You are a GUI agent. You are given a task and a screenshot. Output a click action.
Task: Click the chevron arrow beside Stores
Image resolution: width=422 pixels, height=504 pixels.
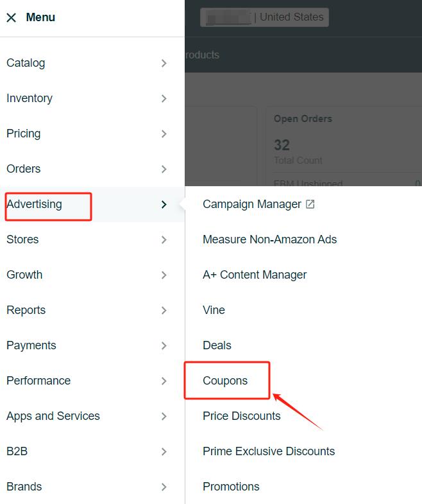[164, 239]
